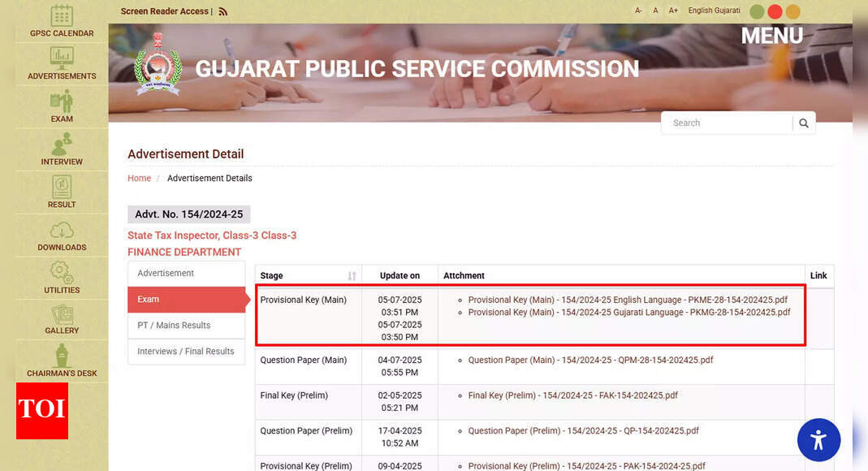Screen dimensions: 868x471
Task: Click the Advertisements sidebar icon
Action: [x=62, y=58]
